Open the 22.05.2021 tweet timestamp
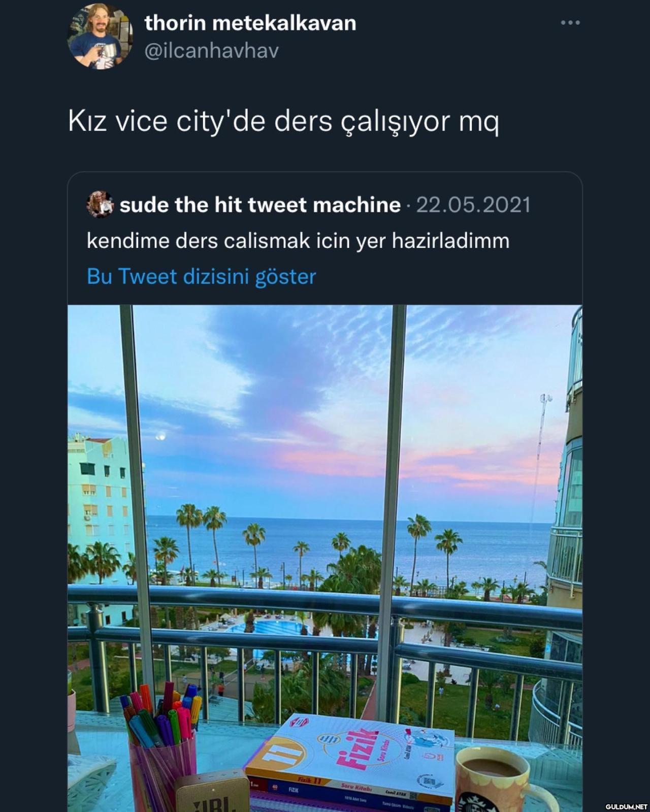650x812 pixels. (x=473, y=205)
